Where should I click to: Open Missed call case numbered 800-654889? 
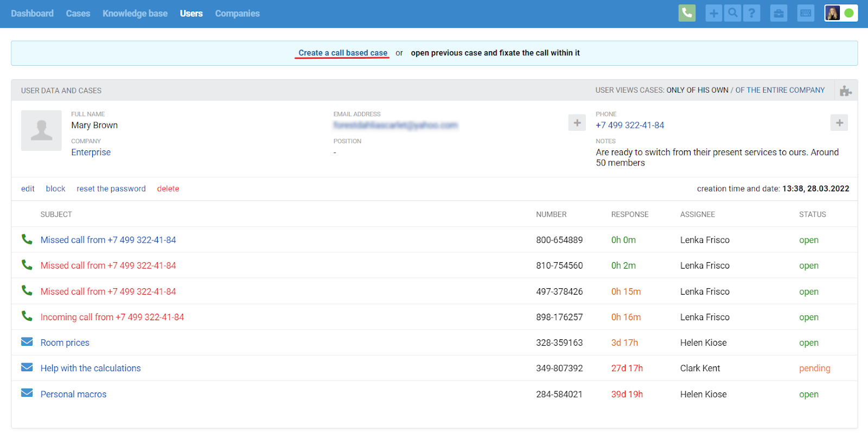[x=108, y=240]
